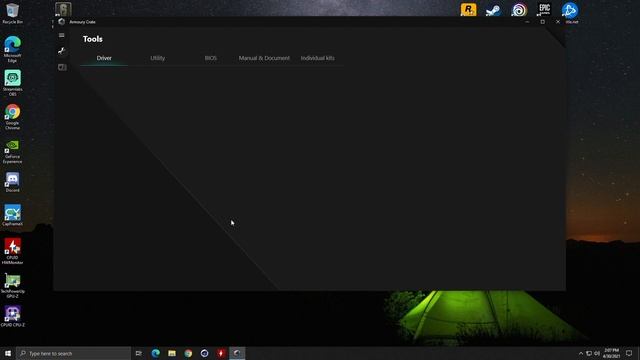
Task: Select the Microsoft Edge desktop shortcut
Action: click(13, 49)
